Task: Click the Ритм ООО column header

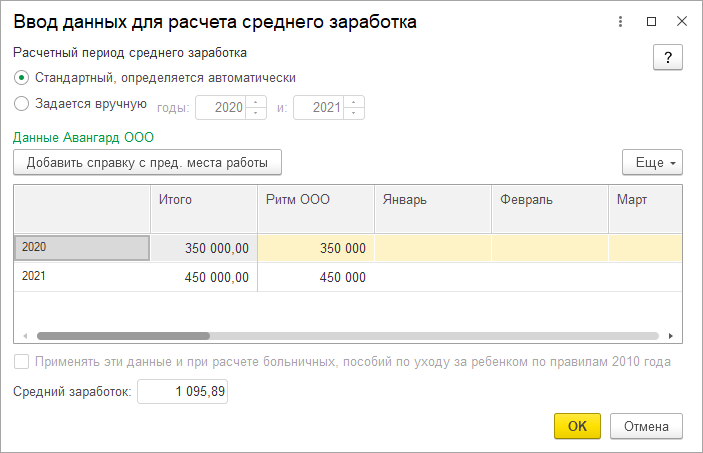Action: click(315, 200)
